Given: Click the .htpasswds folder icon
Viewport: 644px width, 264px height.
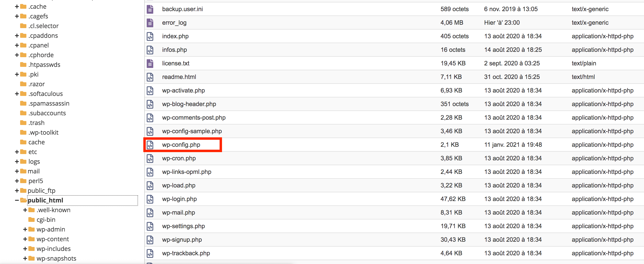Looking at the screenshot, I should [23, 65].
